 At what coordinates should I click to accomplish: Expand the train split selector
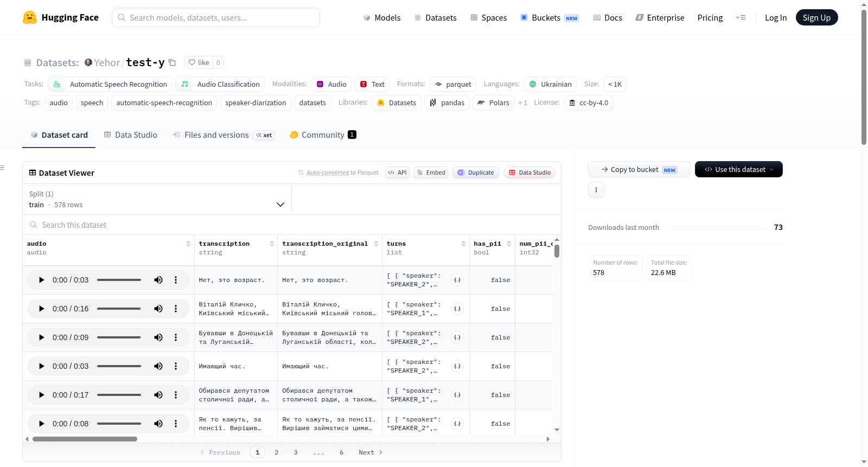coord(157,199)
